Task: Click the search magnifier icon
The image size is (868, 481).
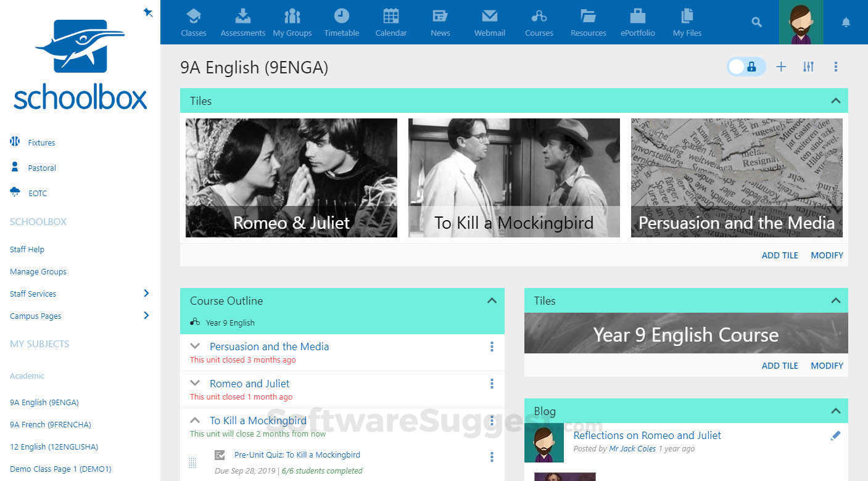Action: pos(756,22)
